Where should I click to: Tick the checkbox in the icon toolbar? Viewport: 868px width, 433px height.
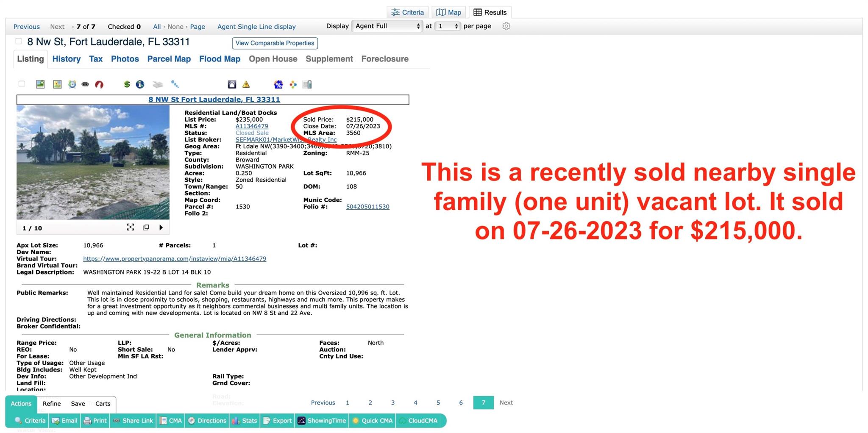click(x=22, y=84)
